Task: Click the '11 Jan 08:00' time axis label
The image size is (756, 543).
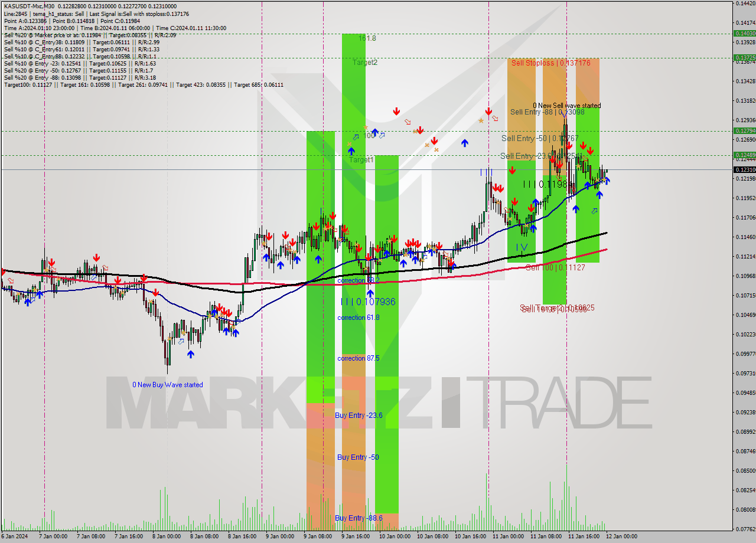Action: point(546,537)
